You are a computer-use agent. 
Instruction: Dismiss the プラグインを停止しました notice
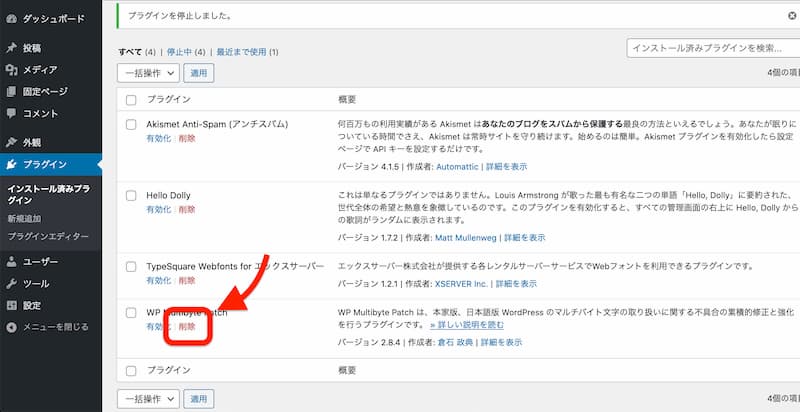click(x=792, y=16)
